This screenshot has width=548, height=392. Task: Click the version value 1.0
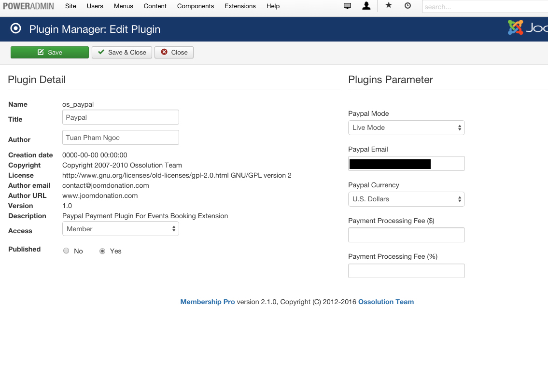[67, 206]
